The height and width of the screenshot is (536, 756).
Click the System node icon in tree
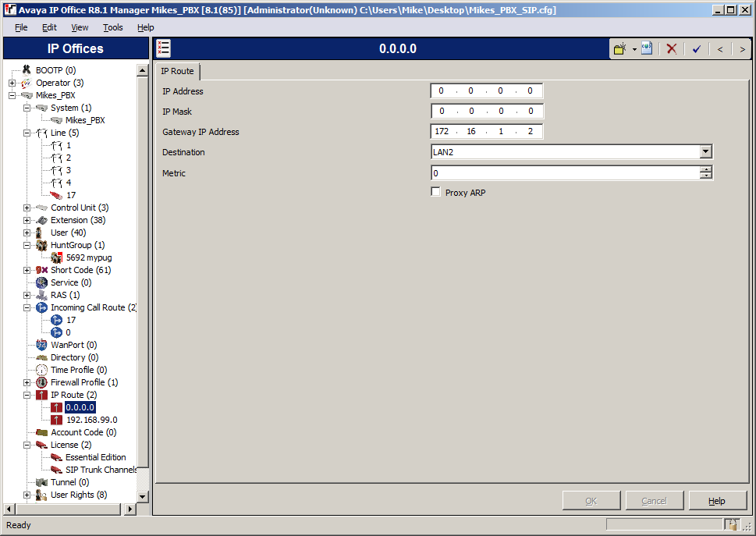pyautogui.click(x=41, y=108)
